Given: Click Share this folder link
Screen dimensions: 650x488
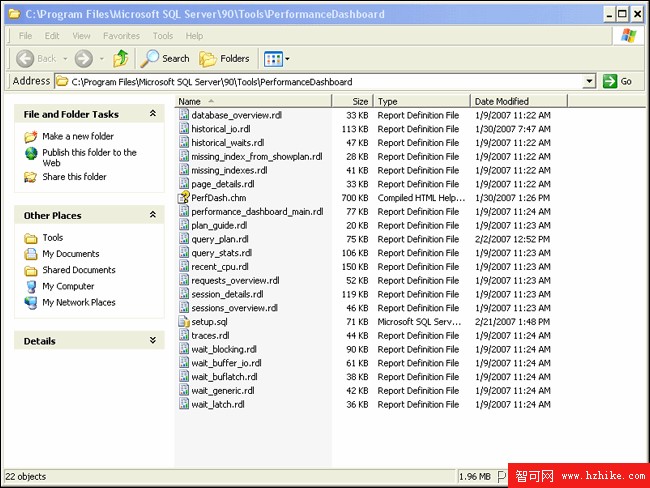Looking at the screenshot, I should [x=74, y=177].
